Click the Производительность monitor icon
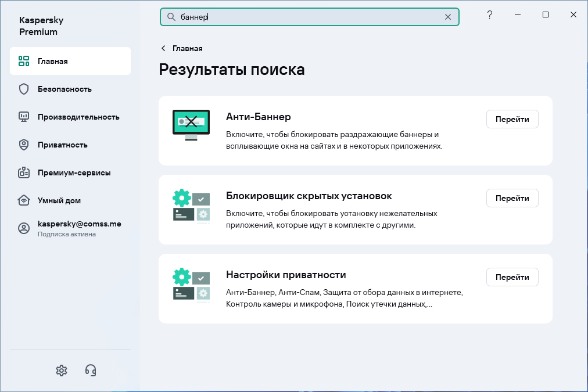The height and width of the screenshot is (392, 588). pyautogui.click(x=24, y=117)
